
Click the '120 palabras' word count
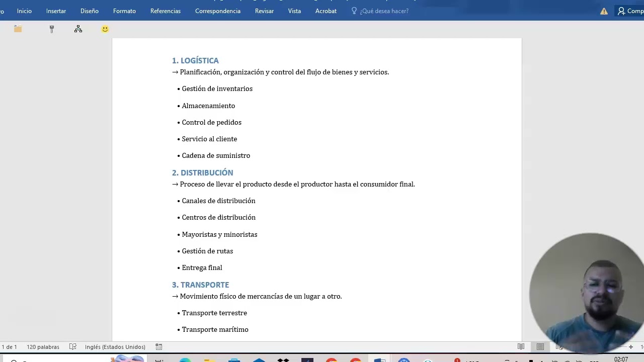tap(43, 347)
